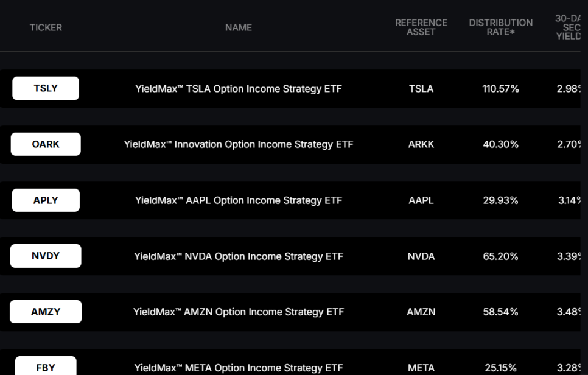Open YieldMax AAPL Option Income Strategy ETF
Image resolution: width=588 pixels, height=375 pixels.
239,200
